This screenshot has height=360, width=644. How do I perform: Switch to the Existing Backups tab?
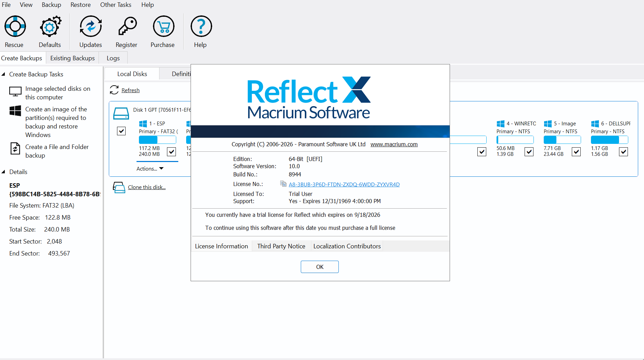tap(73, 58)
